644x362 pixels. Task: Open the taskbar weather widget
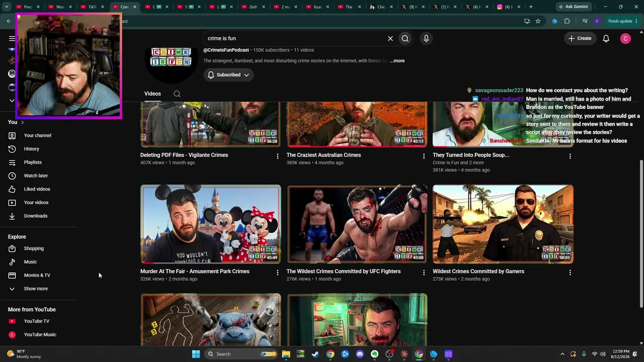[x=24, y=354]
